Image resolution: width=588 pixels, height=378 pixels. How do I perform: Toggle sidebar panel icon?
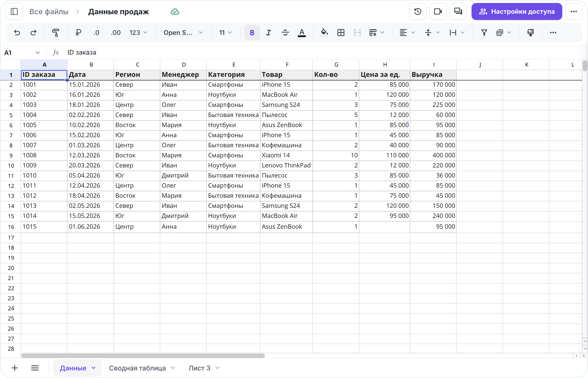pyautogui.click(x=14, y=11)
